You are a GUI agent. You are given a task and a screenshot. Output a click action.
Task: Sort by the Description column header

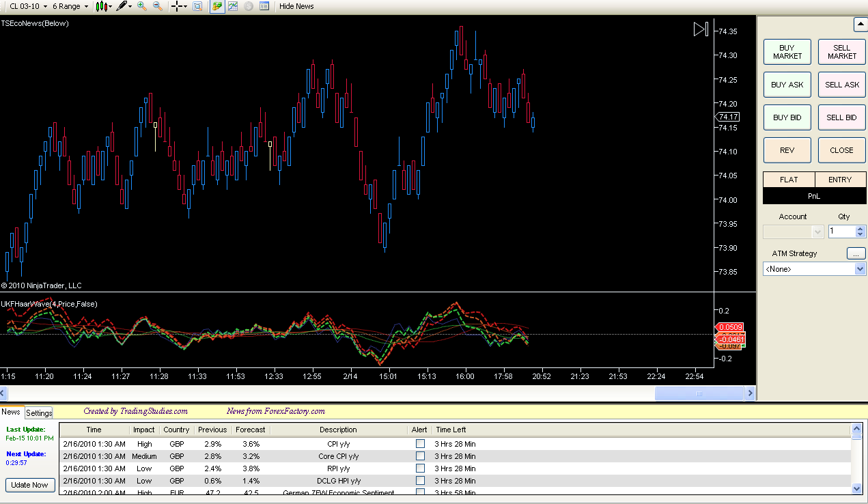[338, 430]
